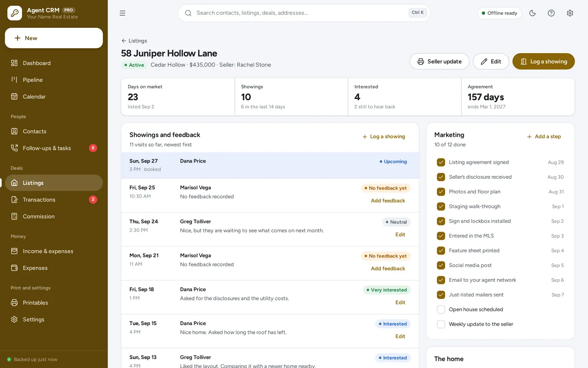Viewport: 588px width, 368px height.
Task: Open Printables in the sidebar
Action: pos(54,303)
